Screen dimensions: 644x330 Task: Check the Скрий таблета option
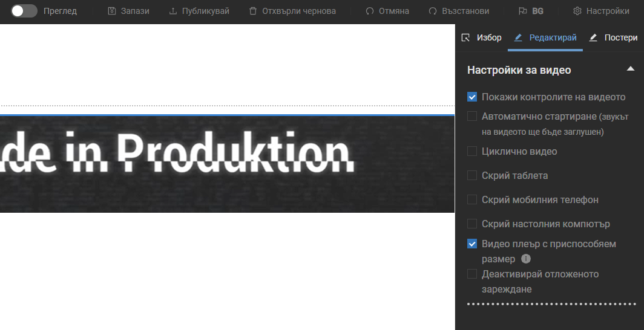pos(472,175)
